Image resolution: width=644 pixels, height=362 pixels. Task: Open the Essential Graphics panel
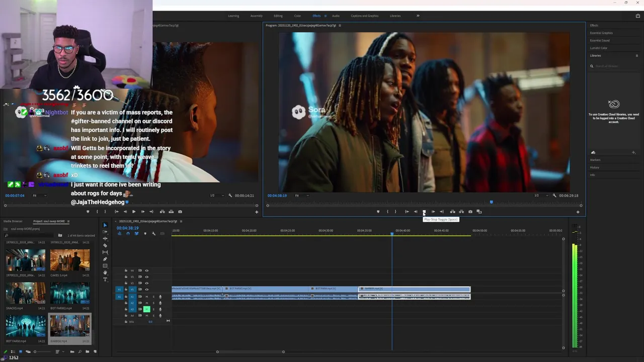601,33
